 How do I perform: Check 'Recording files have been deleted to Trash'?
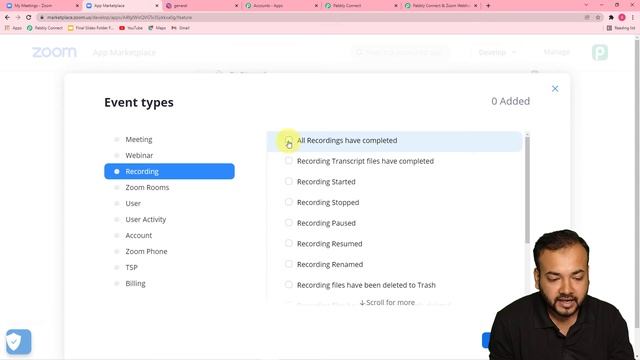click(x=289, y=284)
